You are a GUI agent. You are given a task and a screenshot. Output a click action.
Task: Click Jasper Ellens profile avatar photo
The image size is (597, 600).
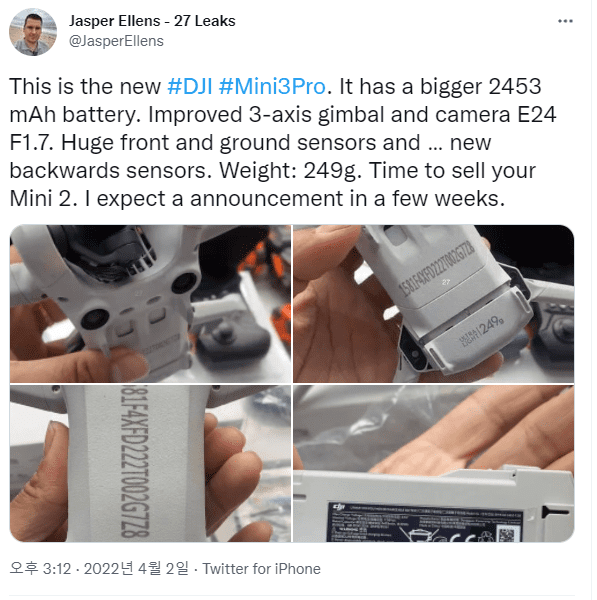tap(33, 32)
